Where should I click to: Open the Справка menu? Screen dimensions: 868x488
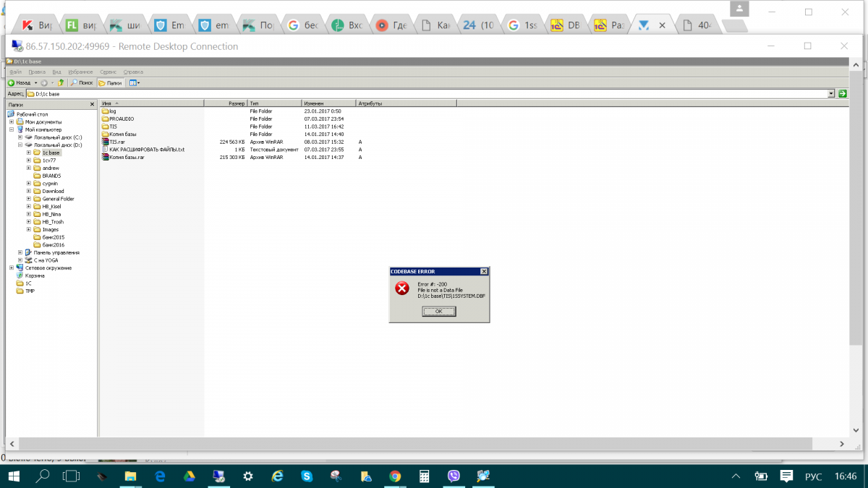click(133, 72)
